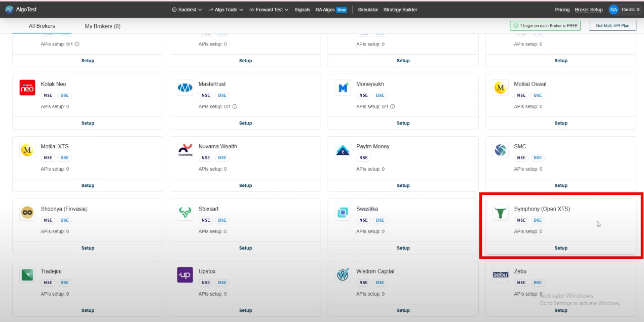Click the Tradejini broker logo
The width and height of the screenshot is (644, 322).
point(27,275)
